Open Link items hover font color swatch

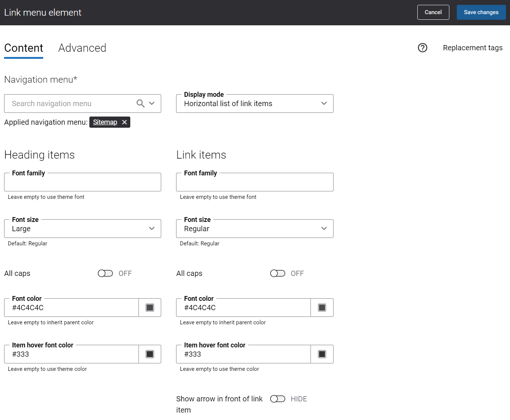(322, 354)
